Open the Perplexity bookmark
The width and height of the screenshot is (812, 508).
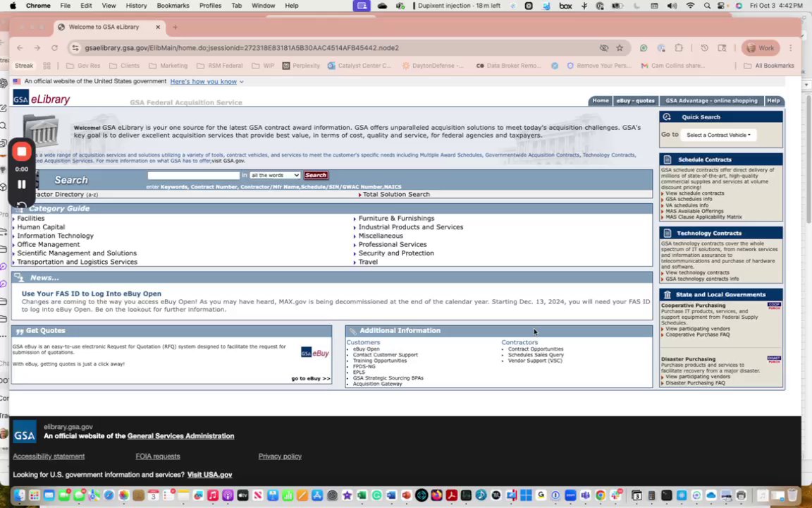301,66
